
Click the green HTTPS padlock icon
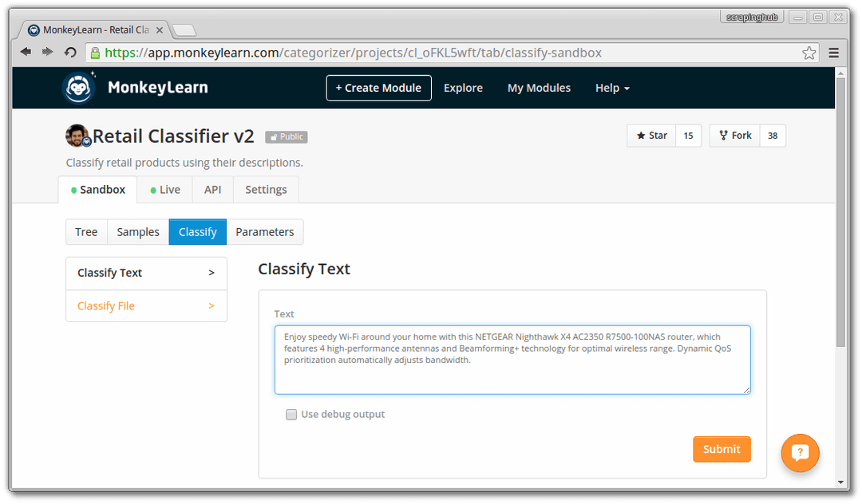point(95,53)
